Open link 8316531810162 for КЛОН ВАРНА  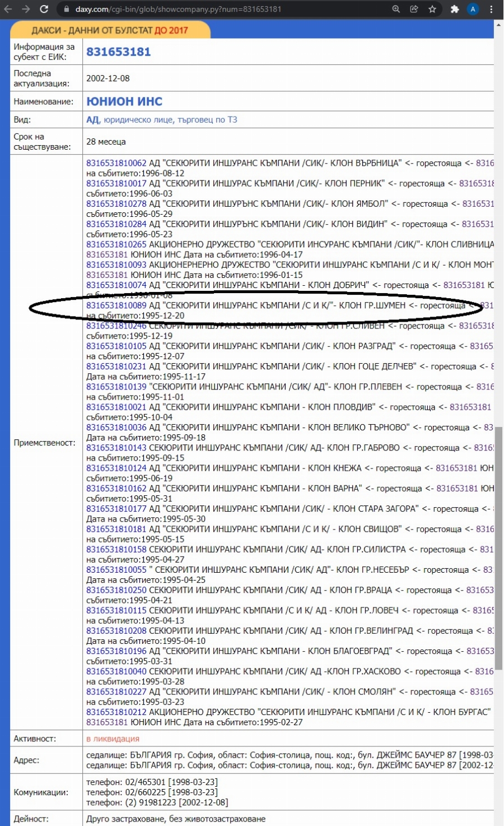click(x=116, y=488)
